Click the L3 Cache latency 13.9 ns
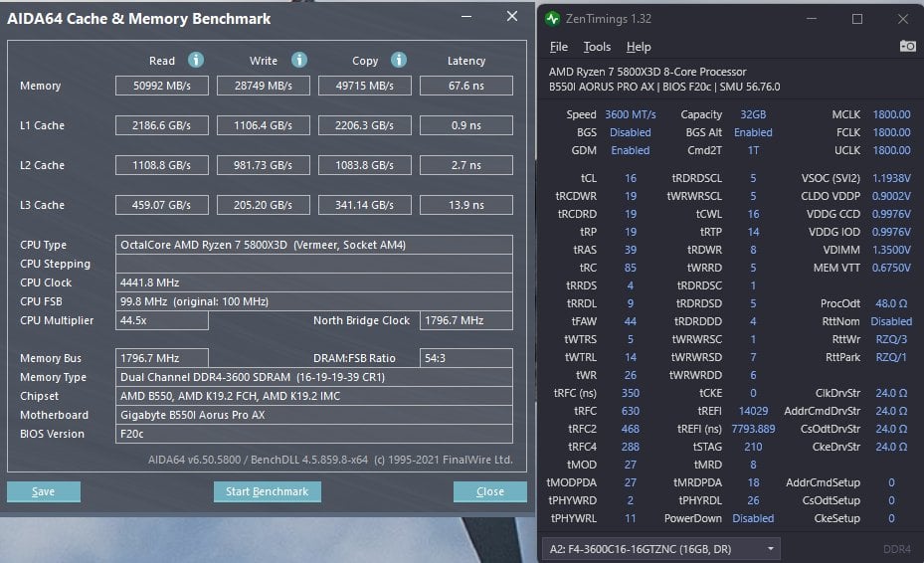The height and width of the screenshot is (563, 924). click(x=466, y=205)
